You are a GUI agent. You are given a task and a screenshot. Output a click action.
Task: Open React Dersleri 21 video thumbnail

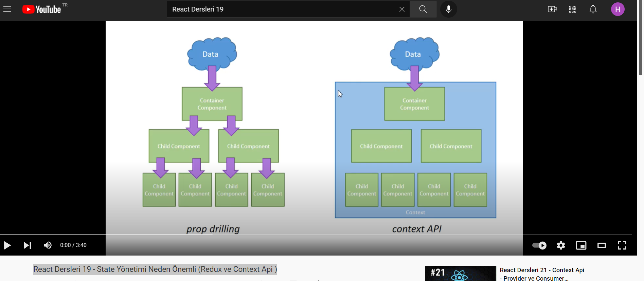click(460, 274)
